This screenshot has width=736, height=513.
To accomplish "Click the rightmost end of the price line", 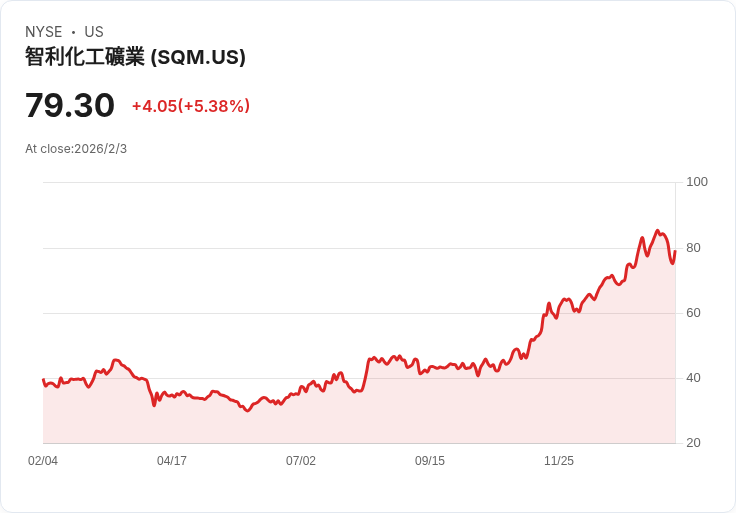I will point(675,251).
